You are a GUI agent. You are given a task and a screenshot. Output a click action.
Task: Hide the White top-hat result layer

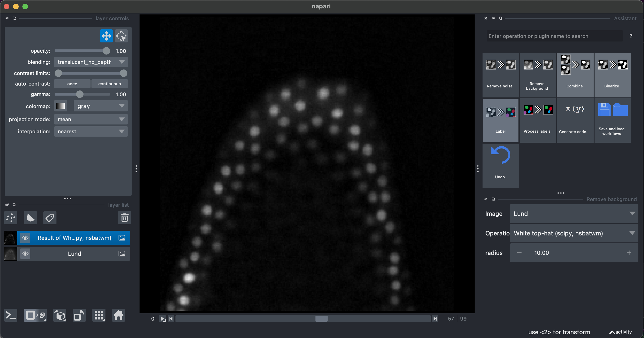click(x=25, y=238)
